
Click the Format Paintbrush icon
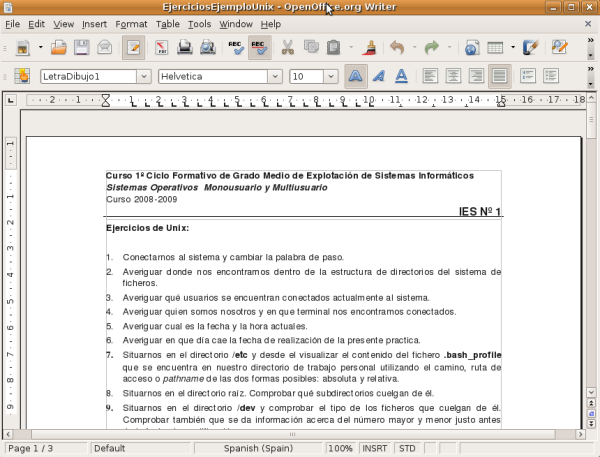[368, 47]
